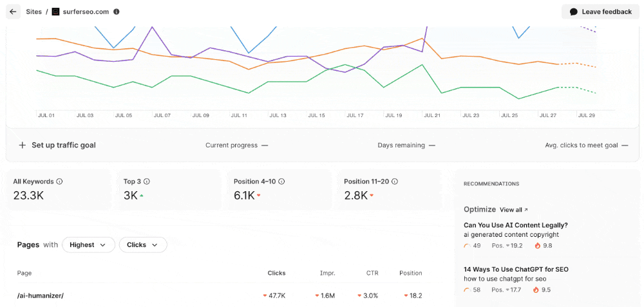Click the JUL 29 axis label
The image size is (644, 307).
point(587,116)
